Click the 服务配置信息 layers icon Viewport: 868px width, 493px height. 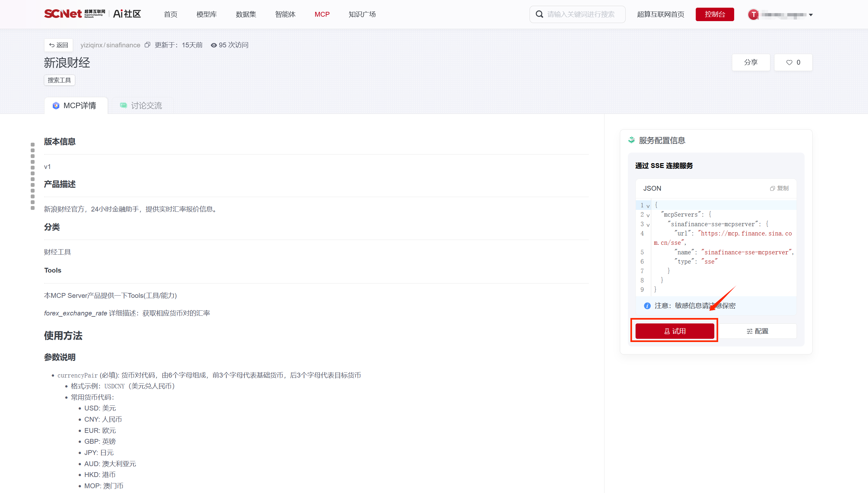tap(631, 140)
